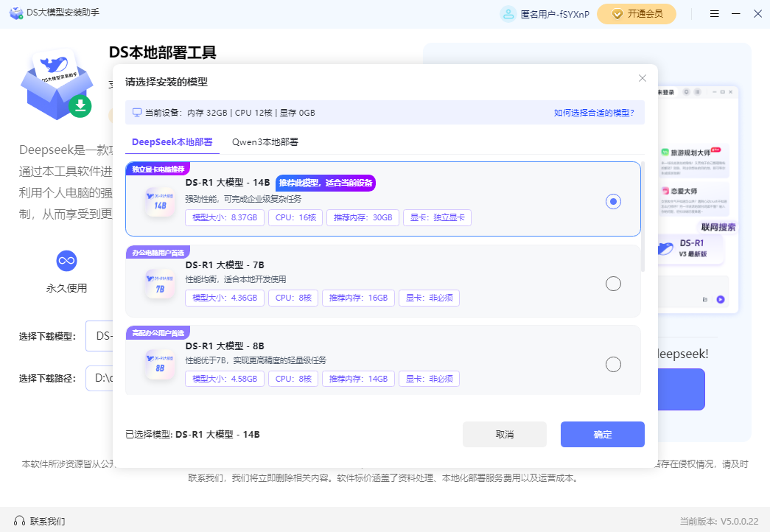Choose the DS-R1 8B radio button
The image size is (770, 532).
(613, 365)
